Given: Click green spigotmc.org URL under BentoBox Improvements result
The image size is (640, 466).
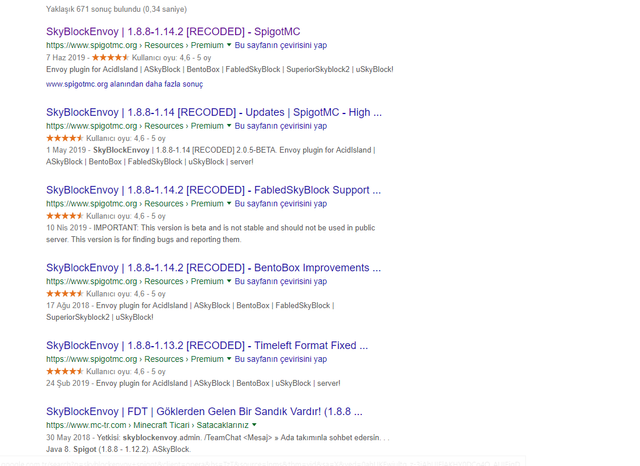Looking at the screenshot, I should pyautogui.click(x=135, y=282).
